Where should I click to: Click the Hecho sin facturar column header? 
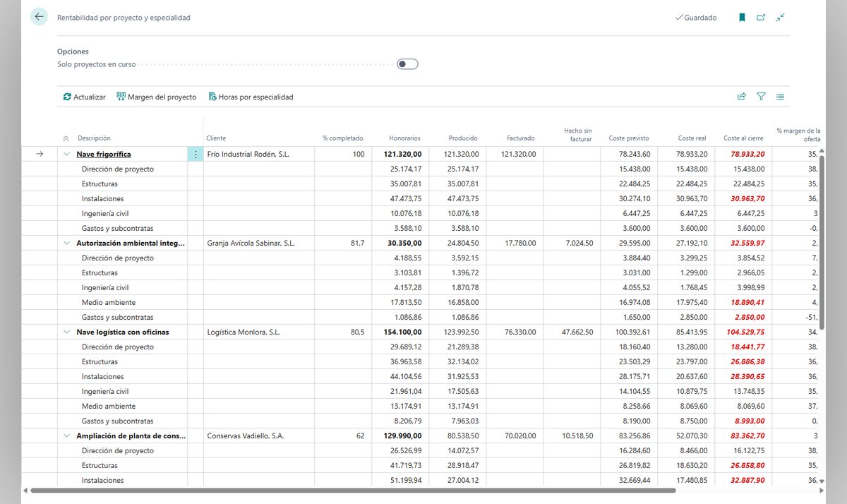click(x=578, y=135)
